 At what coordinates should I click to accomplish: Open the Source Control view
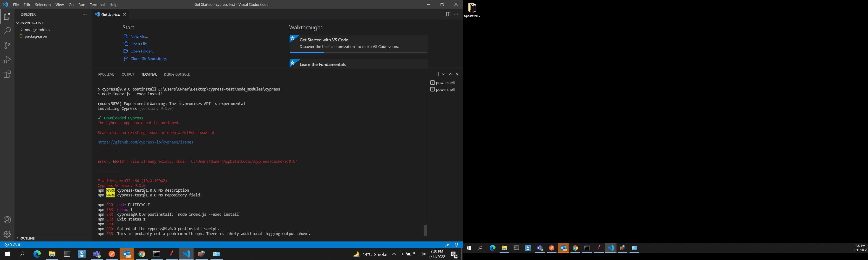click(x=7, y=45)
